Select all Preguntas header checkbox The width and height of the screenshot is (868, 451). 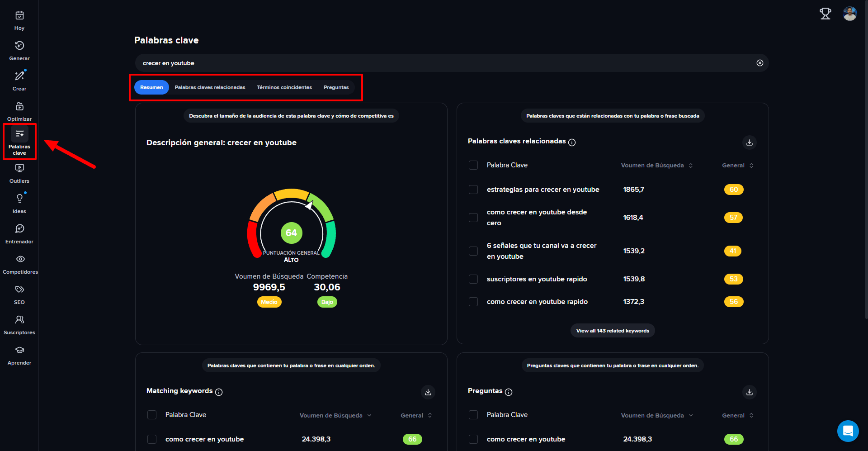point(473,415)
